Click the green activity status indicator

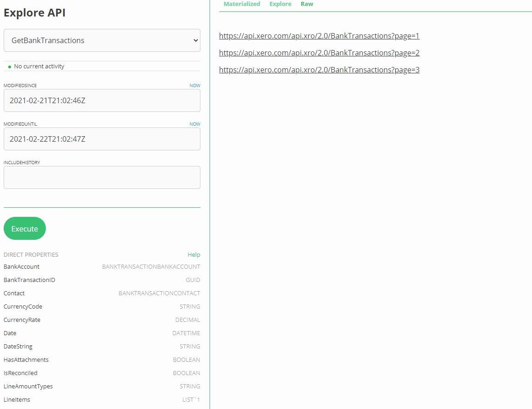(x=9, y=66)
